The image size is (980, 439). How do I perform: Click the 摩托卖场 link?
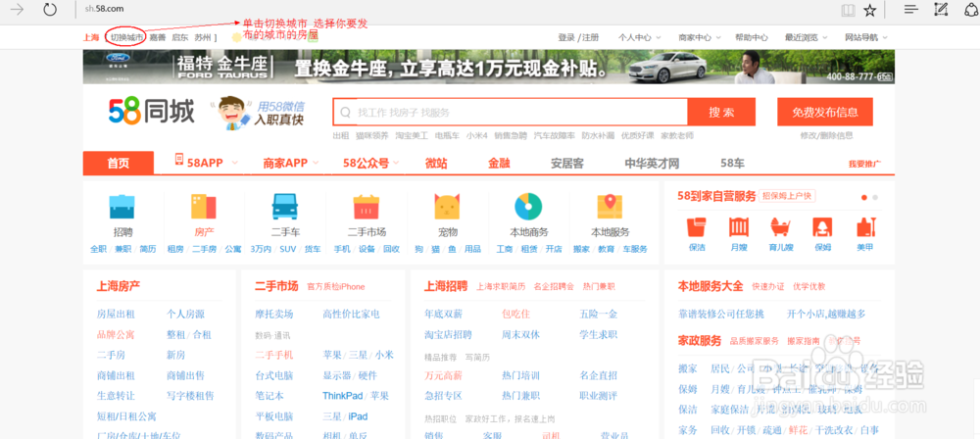pyautogui.click(x=274, y=314)
